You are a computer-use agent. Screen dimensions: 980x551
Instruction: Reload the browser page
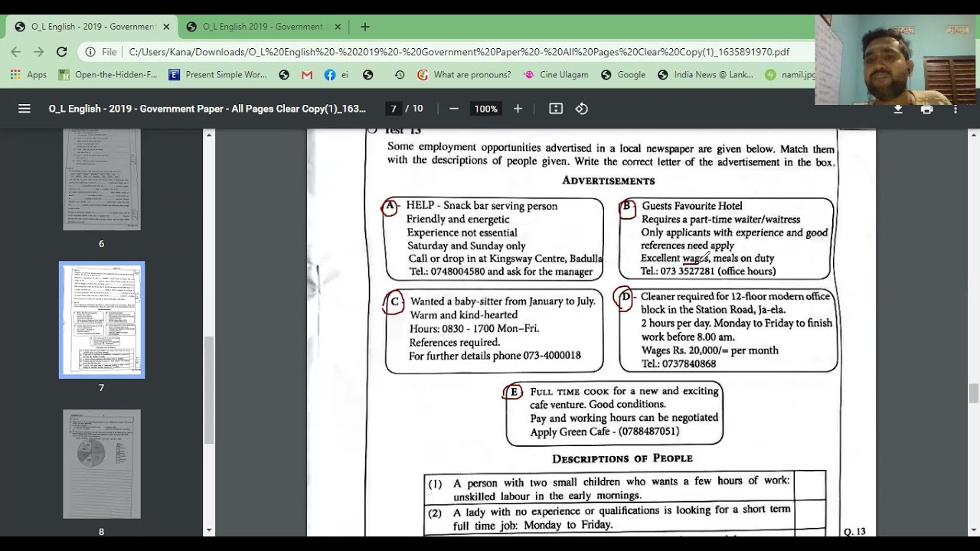point(62,52)
